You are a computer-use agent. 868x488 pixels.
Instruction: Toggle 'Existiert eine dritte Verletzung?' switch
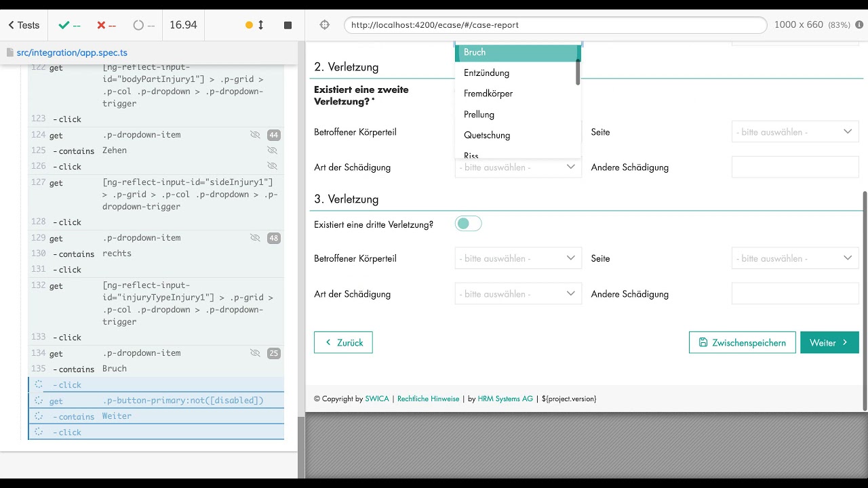click(x=468, y=224)
